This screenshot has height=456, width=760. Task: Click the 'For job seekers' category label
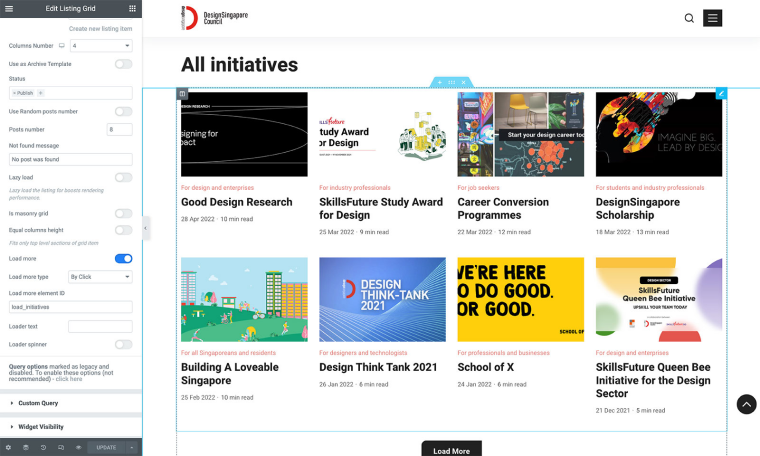click(x=478, y=188)
